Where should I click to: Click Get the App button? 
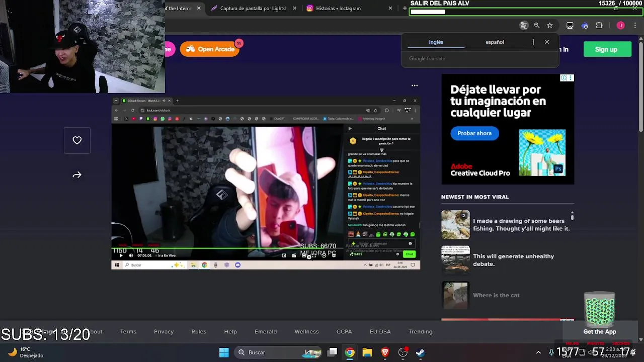pos(600,332)
